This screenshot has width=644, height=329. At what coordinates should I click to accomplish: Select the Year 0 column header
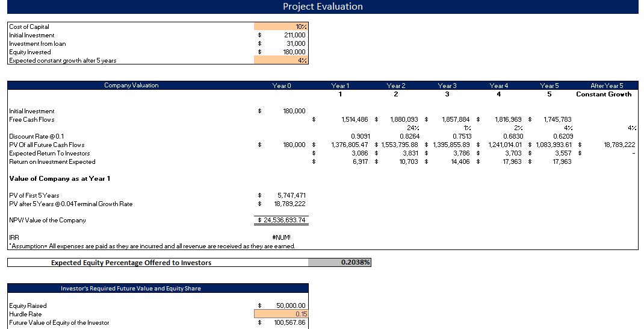(x=281, y=86)
